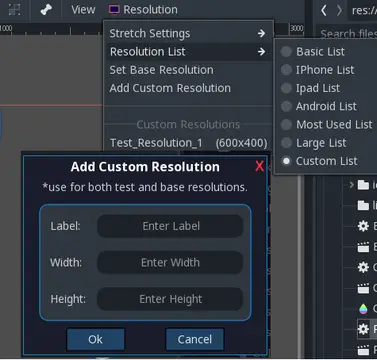Click the bone tool icon in toolbar

tap(46, 10)
